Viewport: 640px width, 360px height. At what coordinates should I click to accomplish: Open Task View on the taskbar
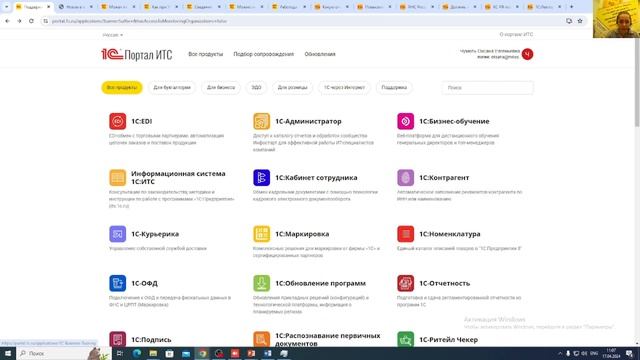click(120, 353)
